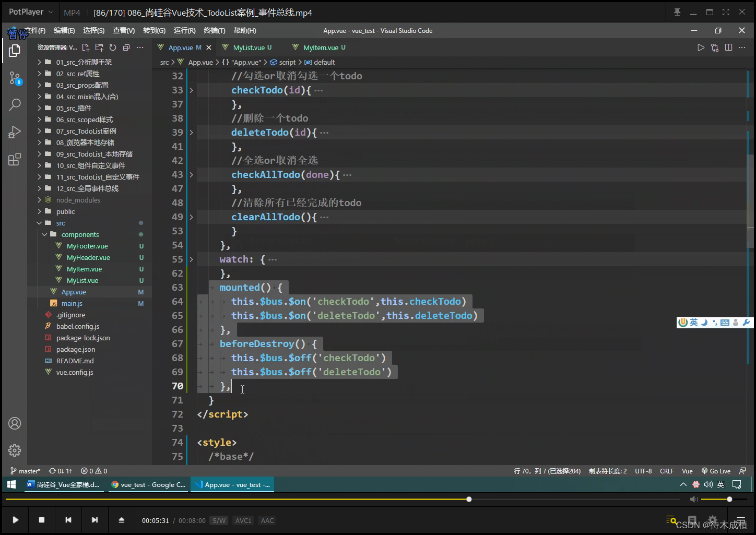Seek the PotPlayer video progress bar
756x535 pixels.
tap(344, 500)
